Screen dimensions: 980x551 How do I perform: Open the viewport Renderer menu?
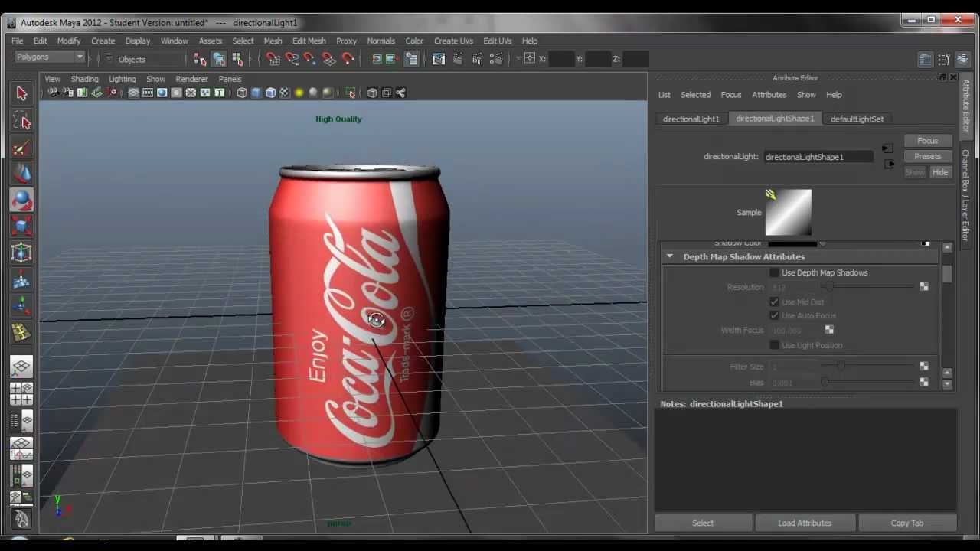tap(191, 79)
